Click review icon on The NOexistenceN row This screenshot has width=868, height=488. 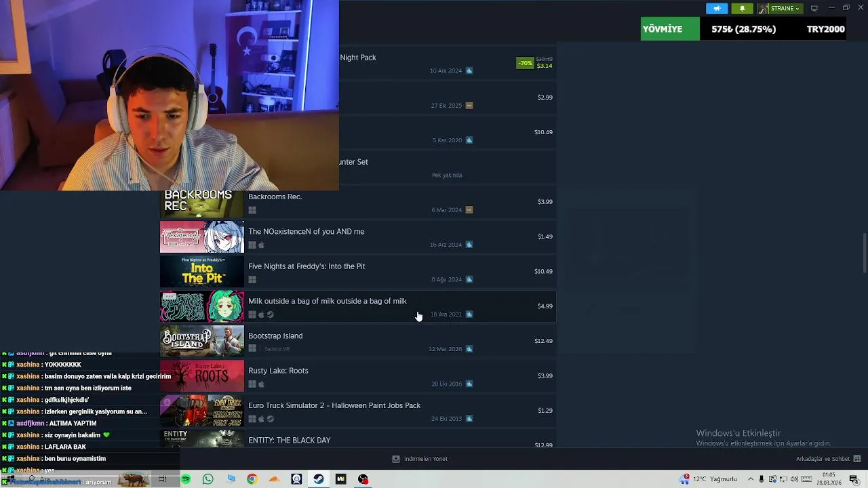(x=469, y=245)
